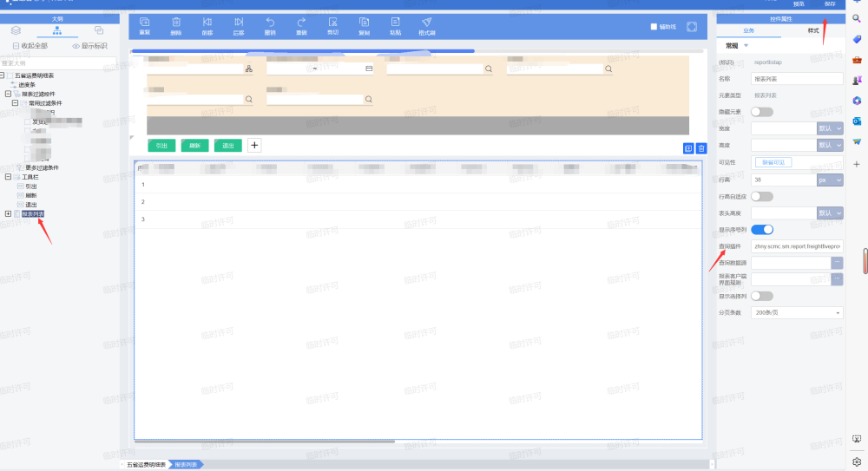
Task: Open the layers stack view in outline panel
Action: [16, 30]
